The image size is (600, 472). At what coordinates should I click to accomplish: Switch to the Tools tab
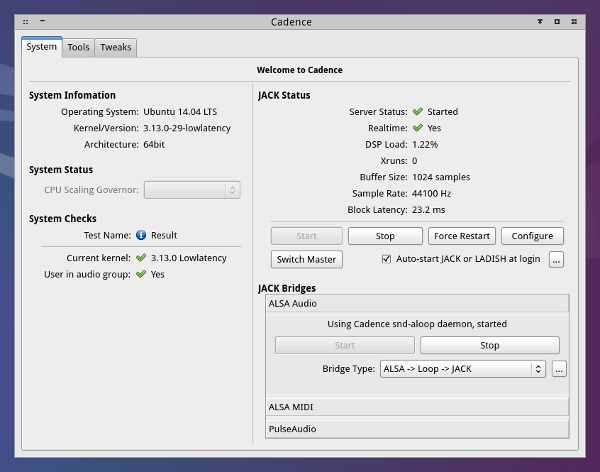pyautogui.click(x=78, y=47)
